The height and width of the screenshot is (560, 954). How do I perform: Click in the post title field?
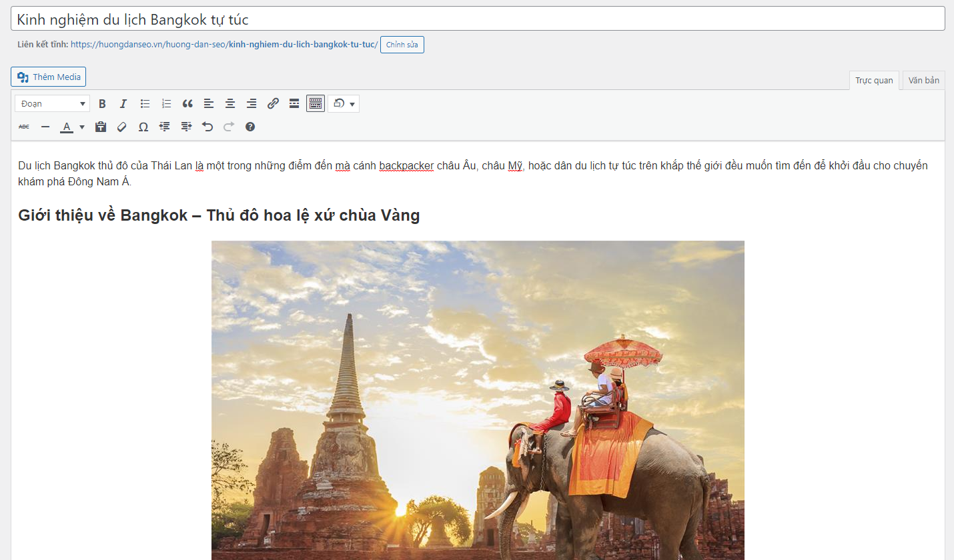point(478,19)
